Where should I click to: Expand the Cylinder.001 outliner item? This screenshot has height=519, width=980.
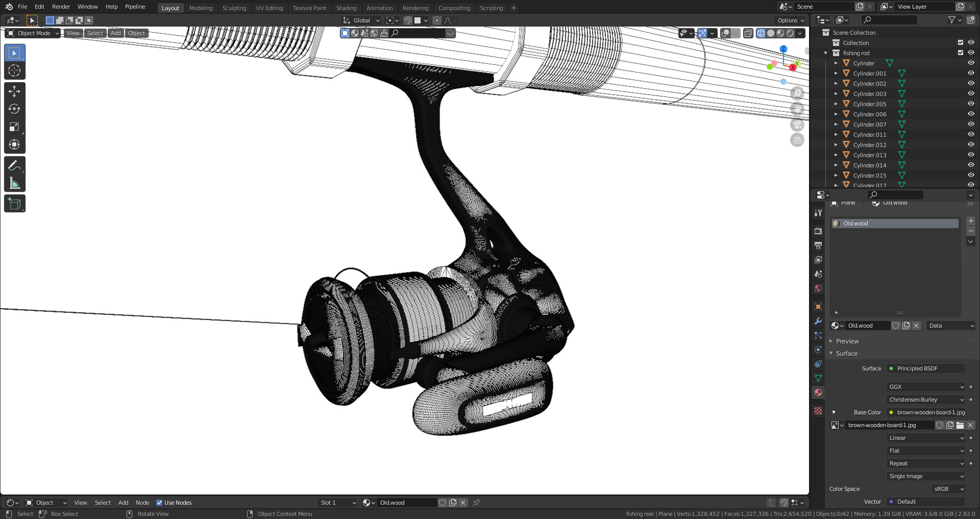point(836,73)
